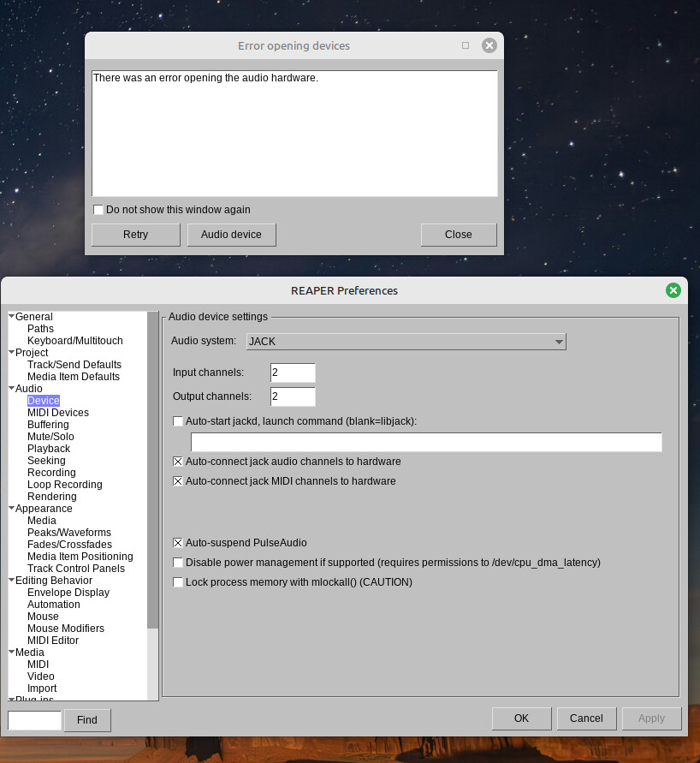
Task: Enable Auto-start jackd checkbox
Action: pyautogui.click(x=178, y=421)
